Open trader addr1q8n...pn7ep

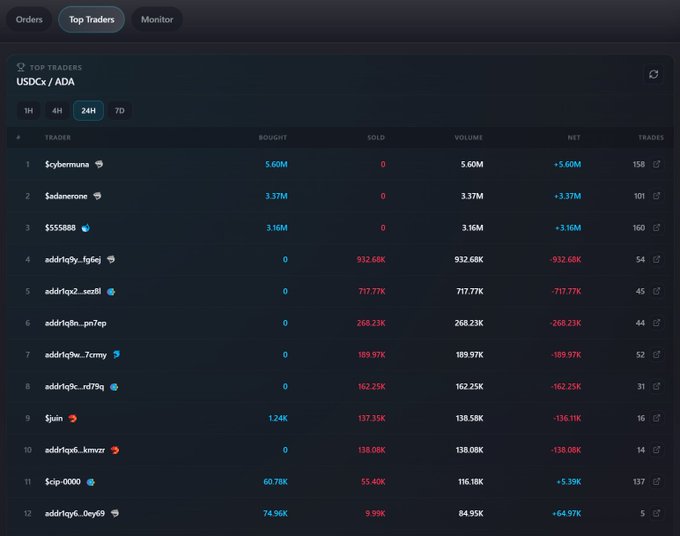(x=75, y=323)
